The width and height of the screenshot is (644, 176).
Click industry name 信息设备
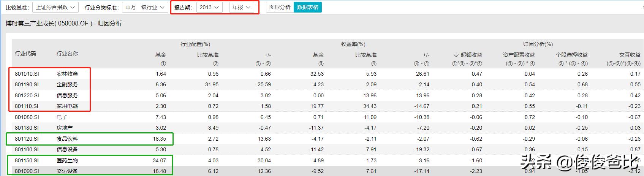(x=67, y=149)
